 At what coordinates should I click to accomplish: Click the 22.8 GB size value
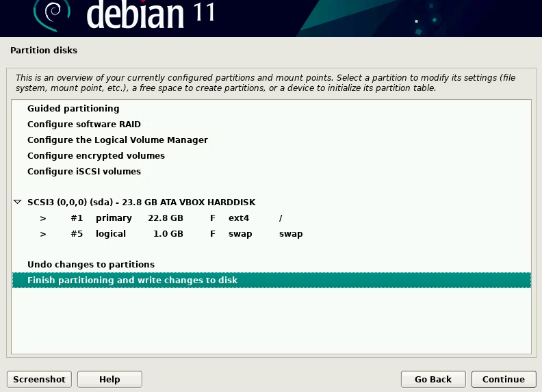point(166,218)
